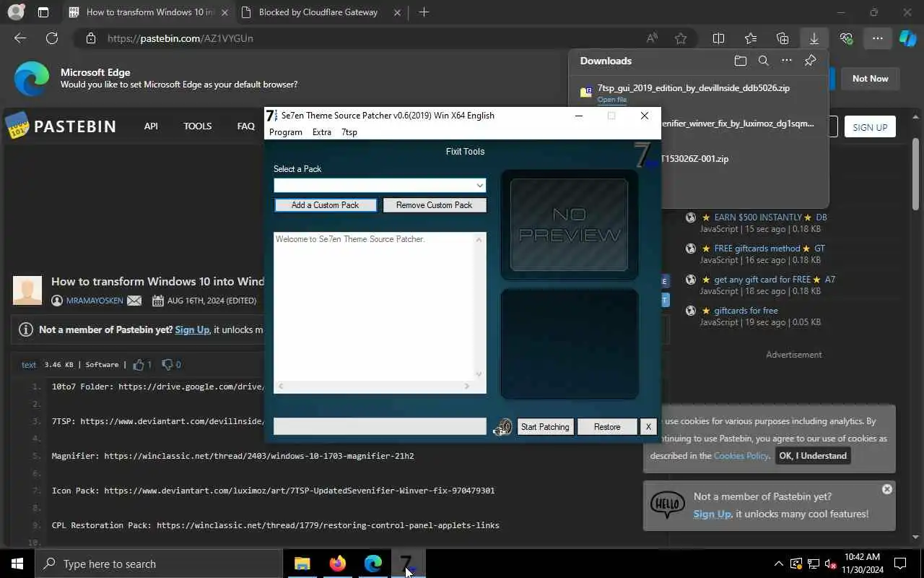The width and height of the screenshot is (924, 578).
Task: Open TOOLS in Pastebin header
Action: [197, 126]
